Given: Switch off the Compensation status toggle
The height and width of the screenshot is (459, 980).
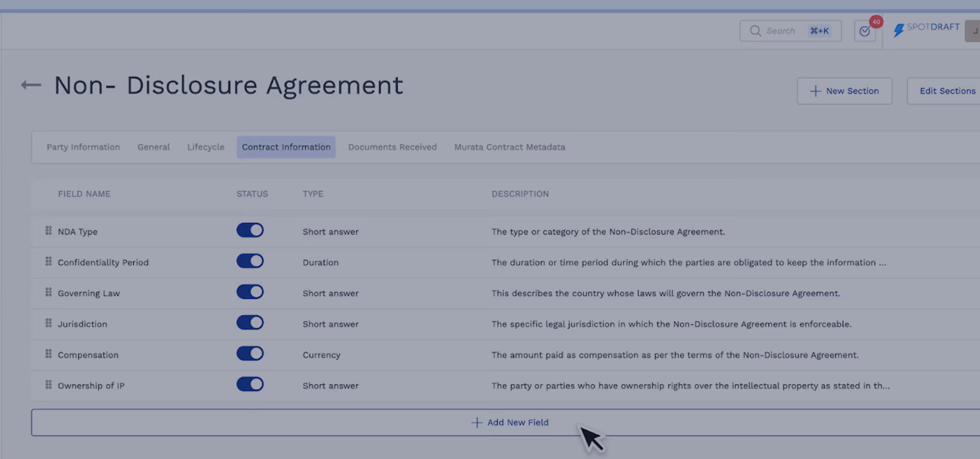Looking at the screenshot, I should [x=250, y=354].
